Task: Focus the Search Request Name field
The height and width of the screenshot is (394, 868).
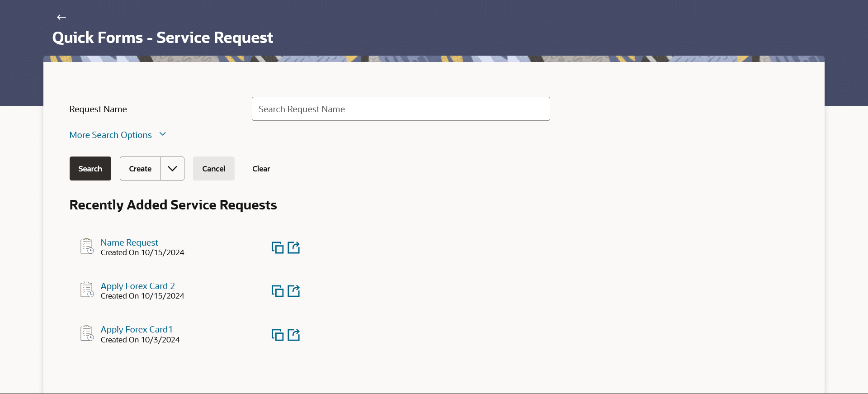Action: [x=401, y=109]
